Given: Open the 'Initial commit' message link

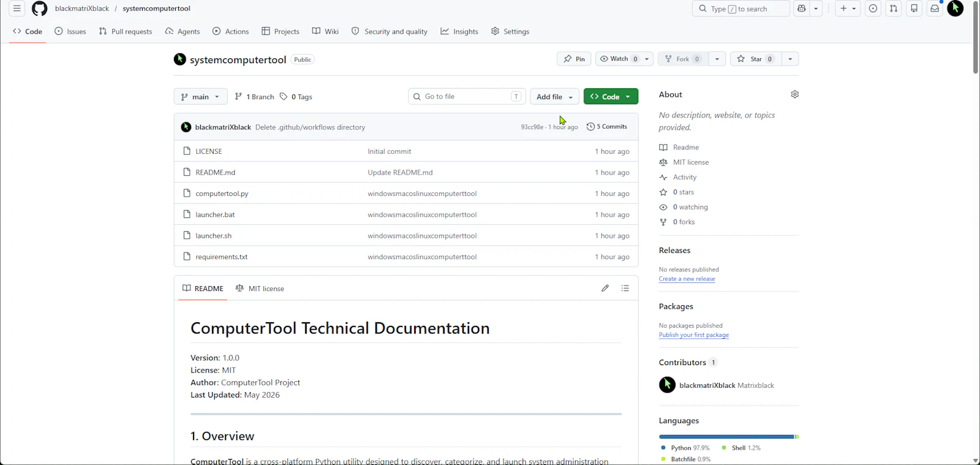Looking at the screenshot, I should [x=390, y=151].
